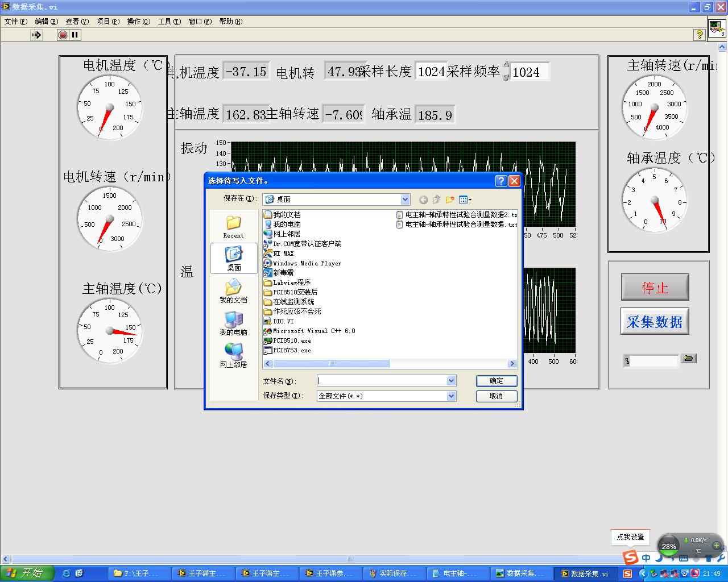
Task: Abort execution with the red stop icon
Action: [63, 35]
